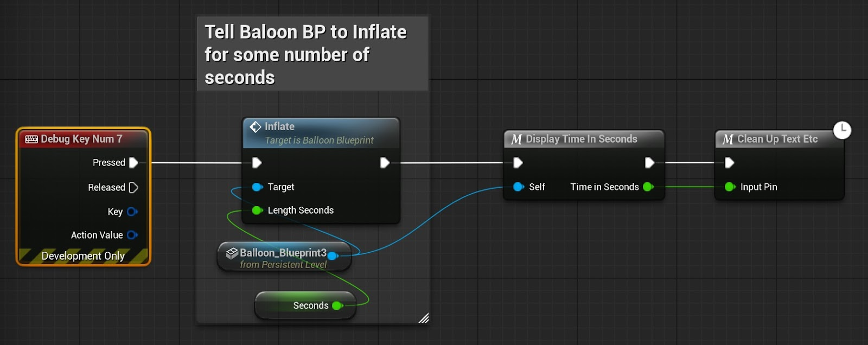
Task: Click the Key output pin
Action: [132, 212]
